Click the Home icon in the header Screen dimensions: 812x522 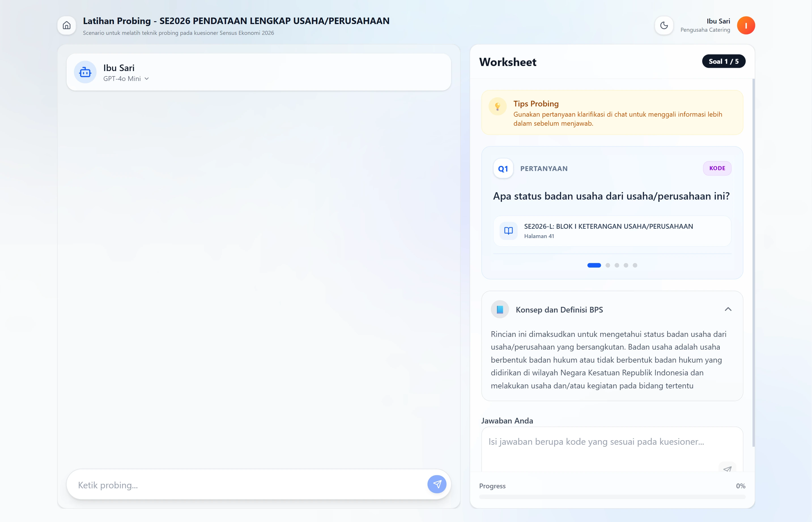click(67, 25)
